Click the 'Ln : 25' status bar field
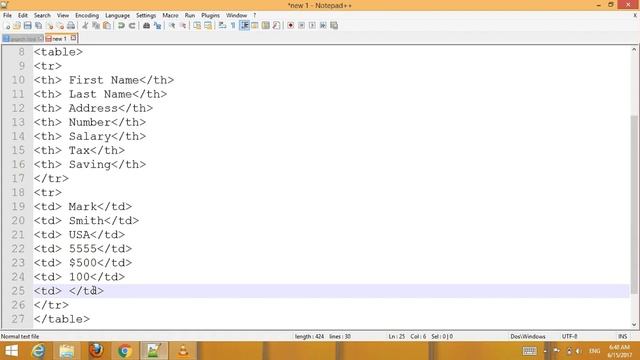Image resolution: width=640 pixels, height=360 pixels. (396, 336)
